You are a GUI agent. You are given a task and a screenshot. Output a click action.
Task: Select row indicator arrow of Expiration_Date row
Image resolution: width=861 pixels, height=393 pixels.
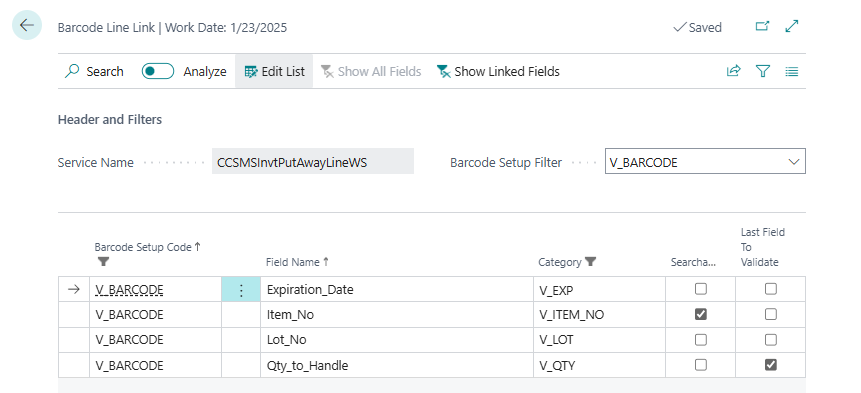[74, 289]
